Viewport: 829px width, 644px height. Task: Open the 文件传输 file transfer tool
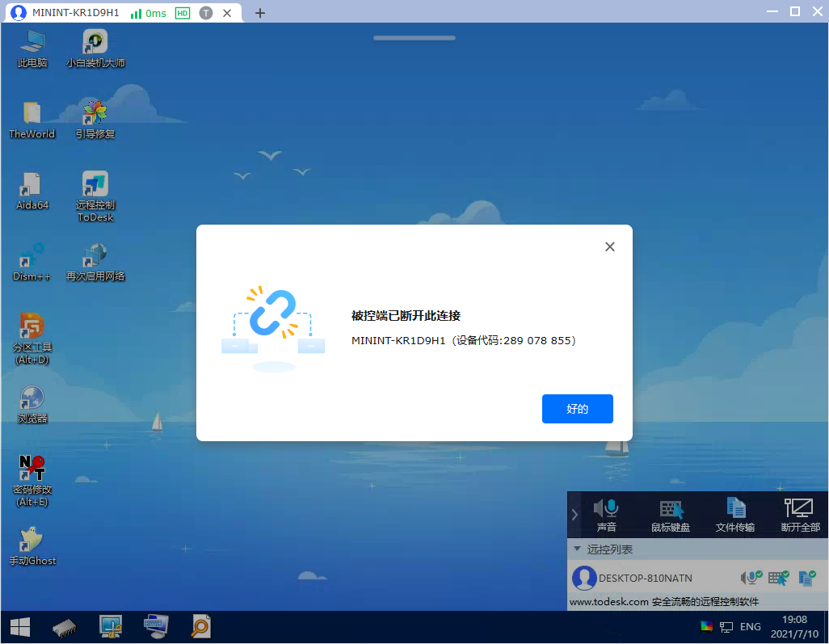coord(735,516)
